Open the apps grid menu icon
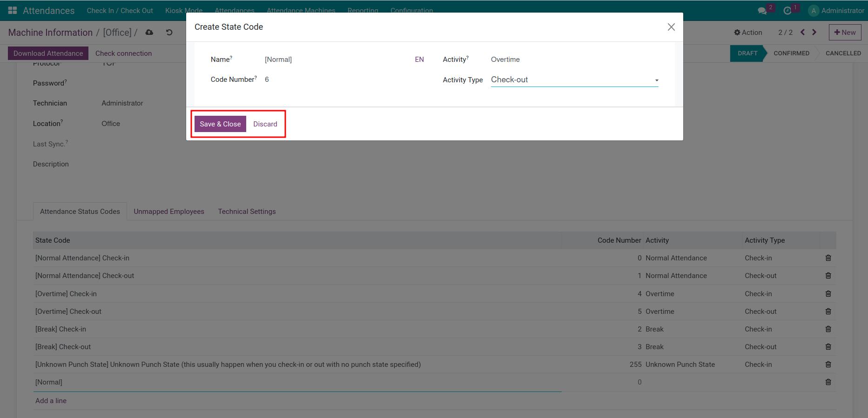This screenshot has width=868, height=418. pyautogui.click(x=13, y=10)
